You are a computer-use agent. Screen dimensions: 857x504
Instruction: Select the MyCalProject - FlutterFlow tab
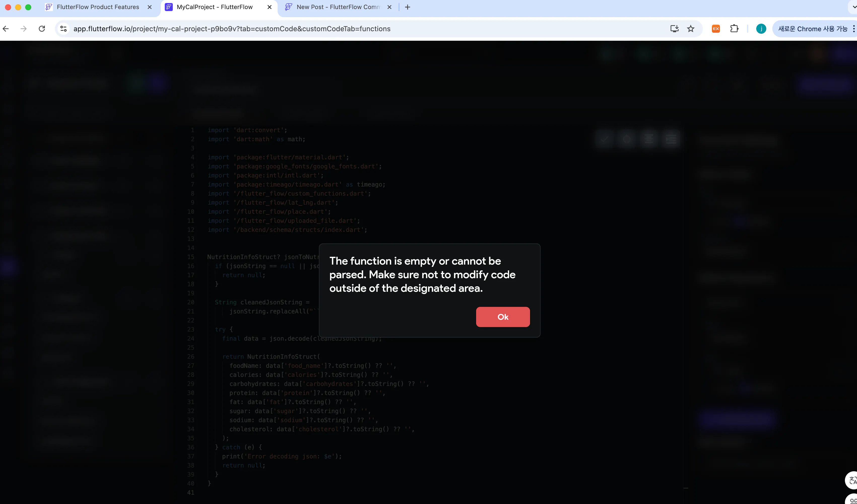[x=215, y=7]
